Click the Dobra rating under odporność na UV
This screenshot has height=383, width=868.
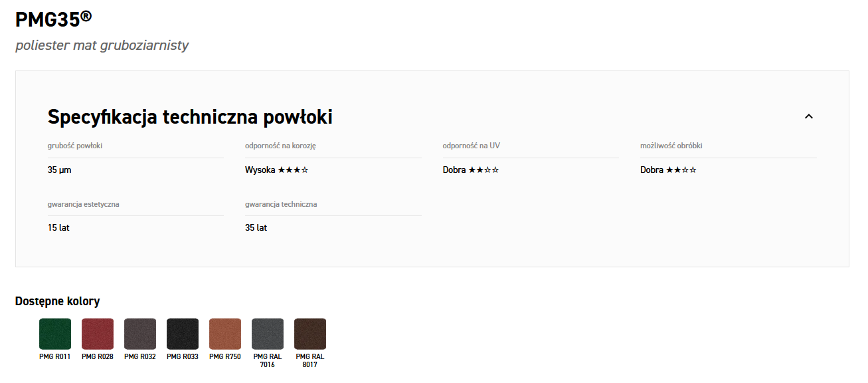470,170
